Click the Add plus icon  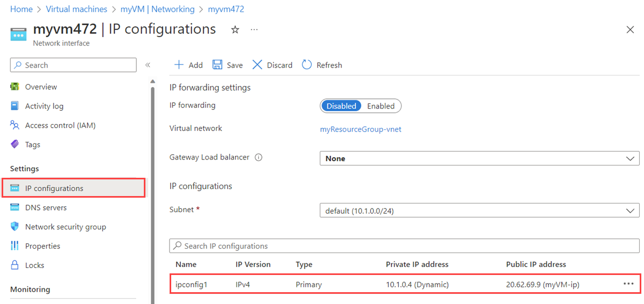tap(179, 65)
